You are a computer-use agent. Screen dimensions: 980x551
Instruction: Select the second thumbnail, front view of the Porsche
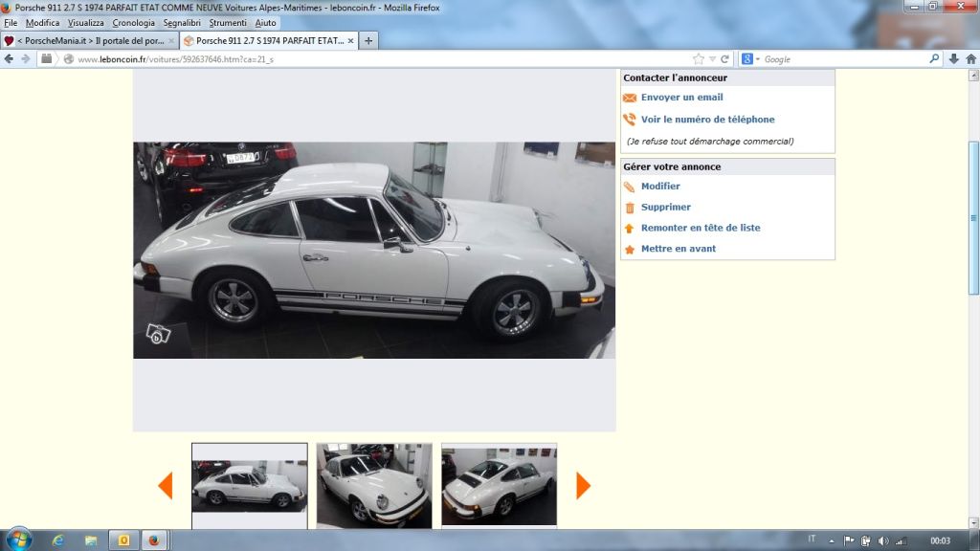(x=374, y=485)
